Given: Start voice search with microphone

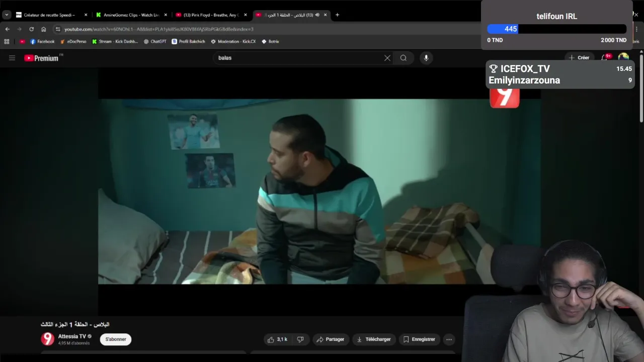Looking at the screenshot, I should click(426, 58).
